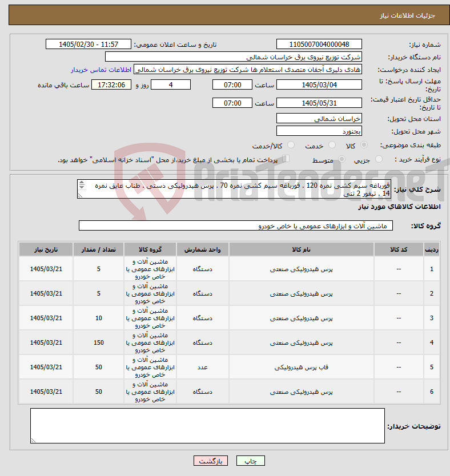Open buyer contact info link اطلاعات تماس خریدار
This screenshot has height=476, width=450.
[101, 70]
